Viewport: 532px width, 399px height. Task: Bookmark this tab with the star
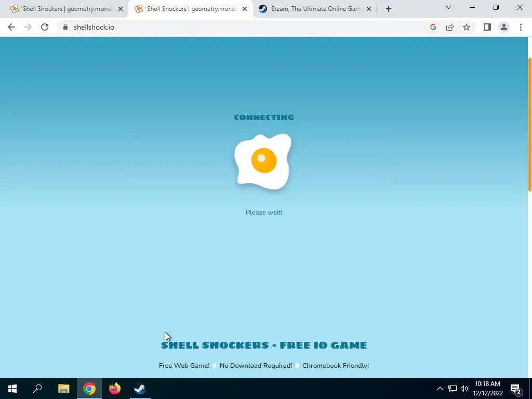pos(467,27)
